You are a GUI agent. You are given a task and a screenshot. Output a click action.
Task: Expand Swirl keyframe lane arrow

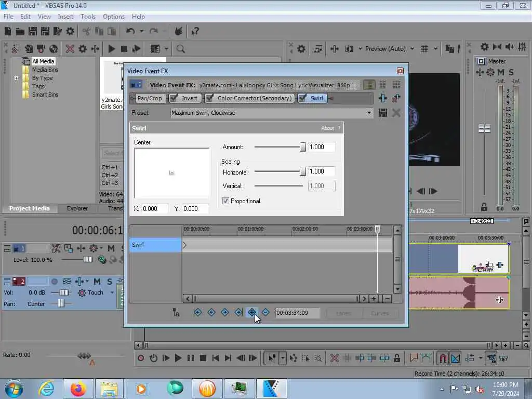coord(184,245)
